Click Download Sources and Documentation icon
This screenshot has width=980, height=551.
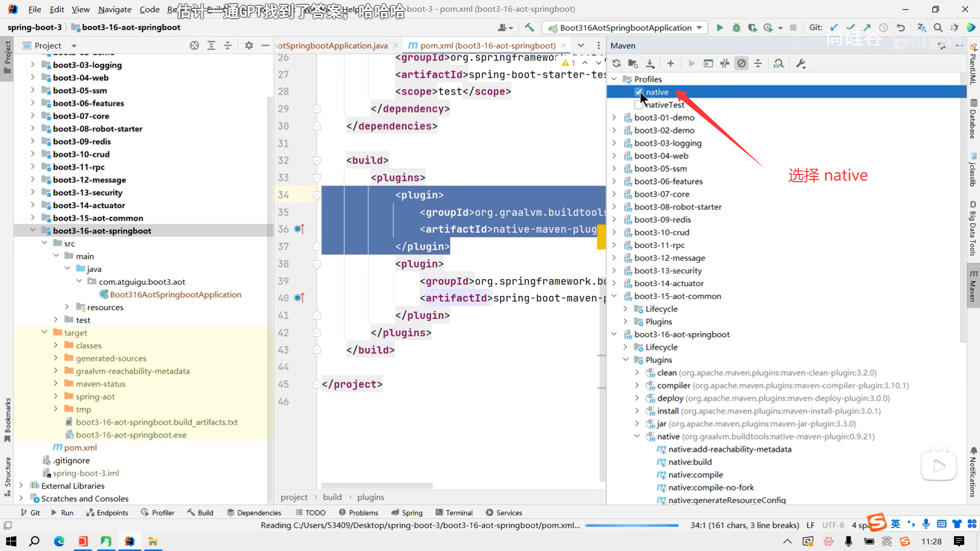[650, 64]
